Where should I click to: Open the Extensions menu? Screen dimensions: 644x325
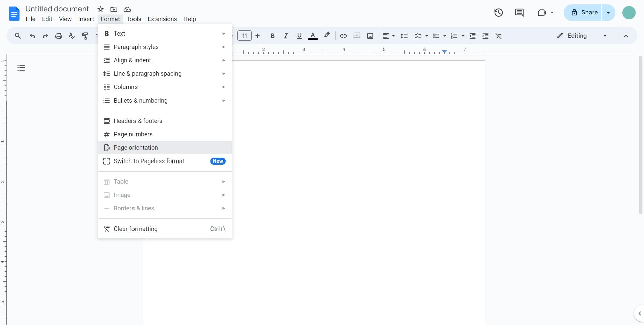click(x=162, y=19)
